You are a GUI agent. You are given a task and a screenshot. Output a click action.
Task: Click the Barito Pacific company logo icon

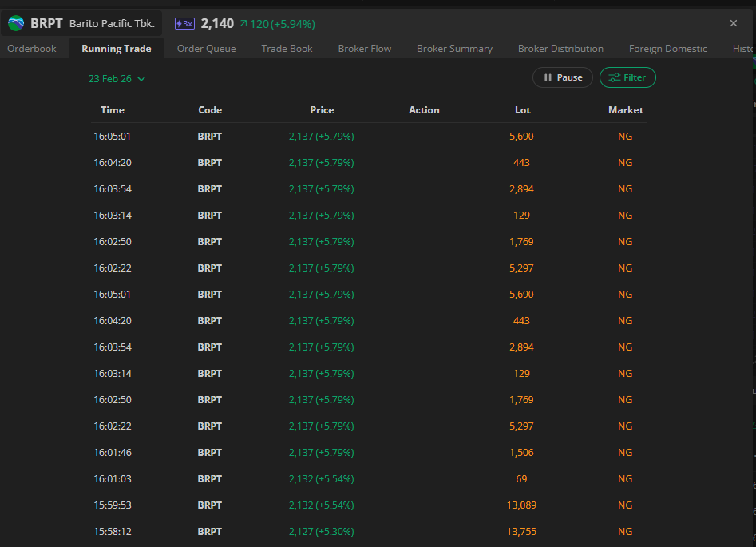coord(16,23)
